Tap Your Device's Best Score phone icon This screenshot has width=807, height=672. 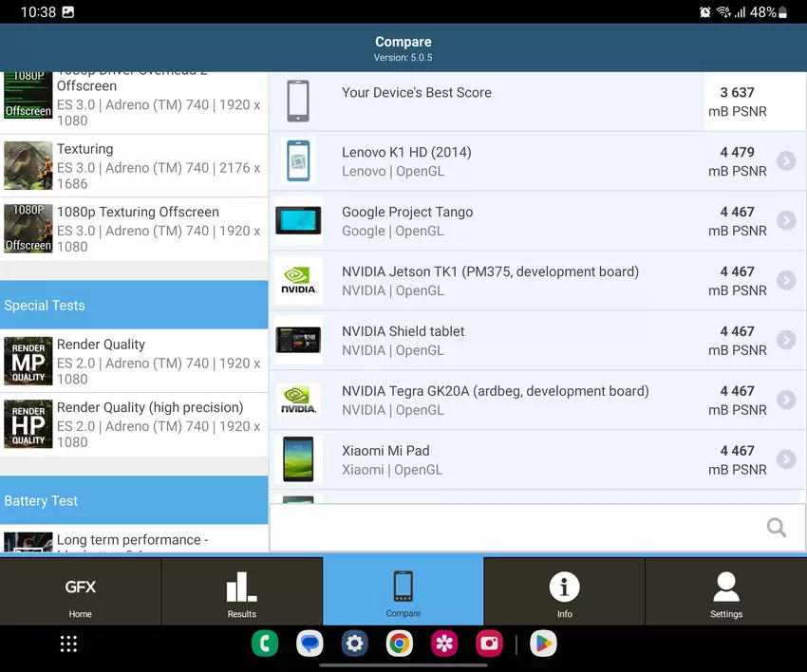298,102
